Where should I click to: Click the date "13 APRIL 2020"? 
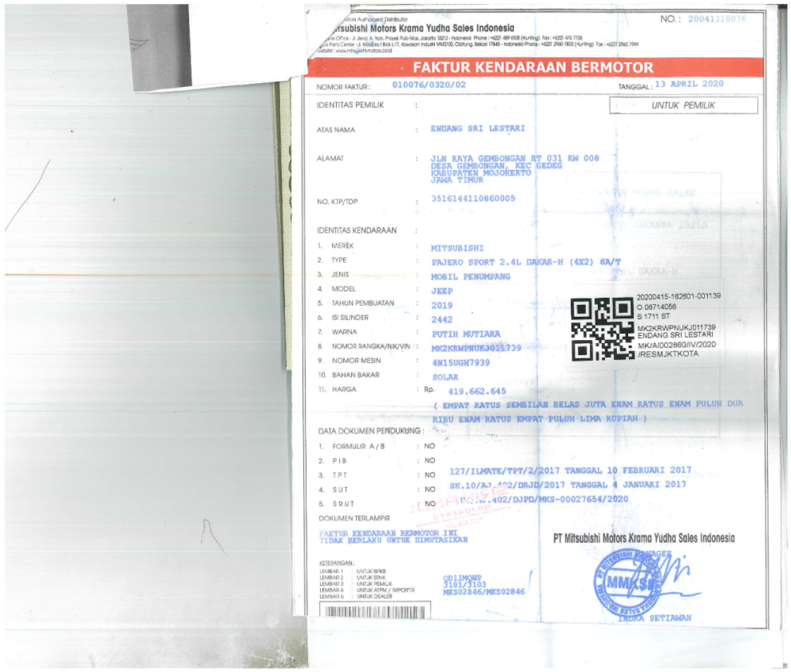click(x=689, y=84)
